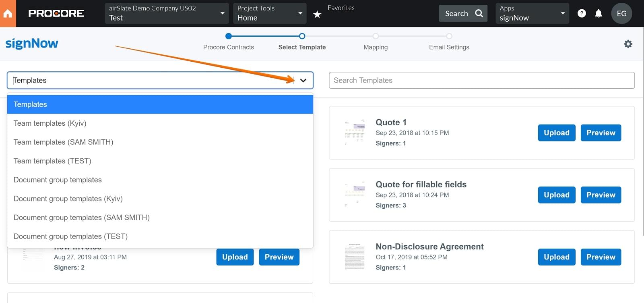The height and width of the screenshot is (303, 644).
Task: Upload the template dated Aug 27, 2019
Action: [235, 257]
